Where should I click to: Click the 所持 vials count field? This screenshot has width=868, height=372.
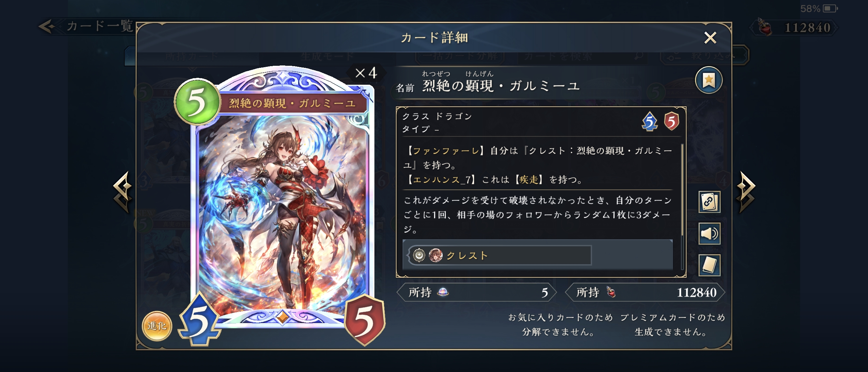645,292
